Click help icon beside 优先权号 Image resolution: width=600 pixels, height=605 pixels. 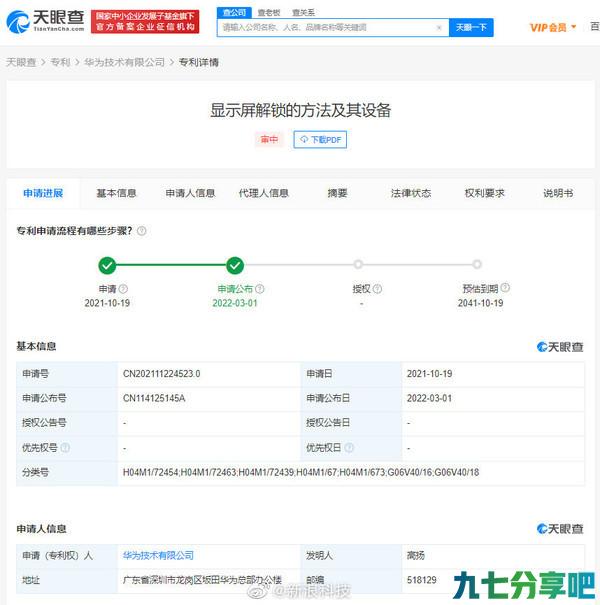65,448
